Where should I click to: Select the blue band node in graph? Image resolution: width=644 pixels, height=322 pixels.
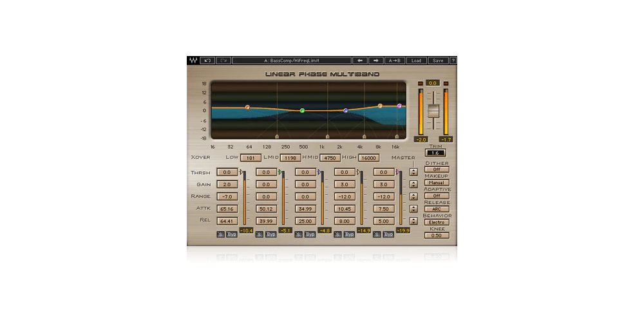point(345,111)
